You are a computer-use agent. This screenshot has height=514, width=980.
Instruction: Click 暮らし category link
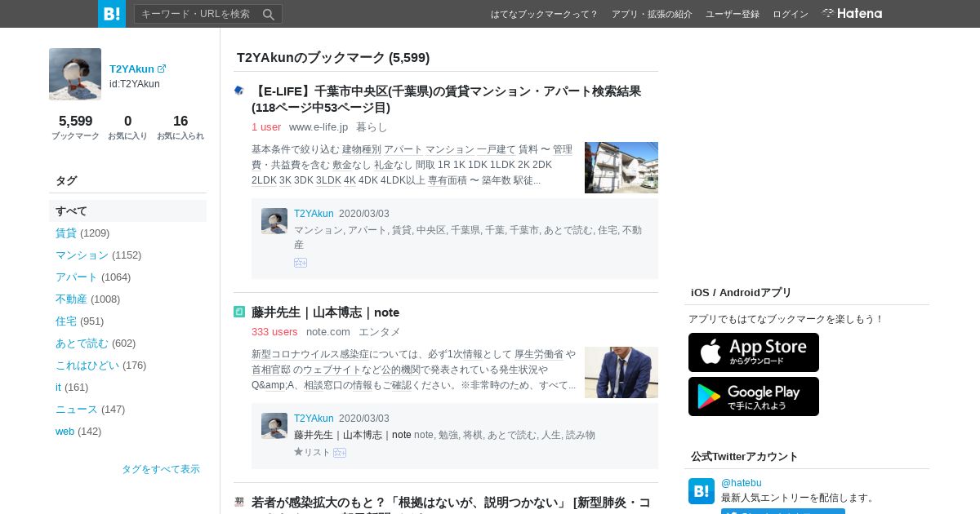372,126
